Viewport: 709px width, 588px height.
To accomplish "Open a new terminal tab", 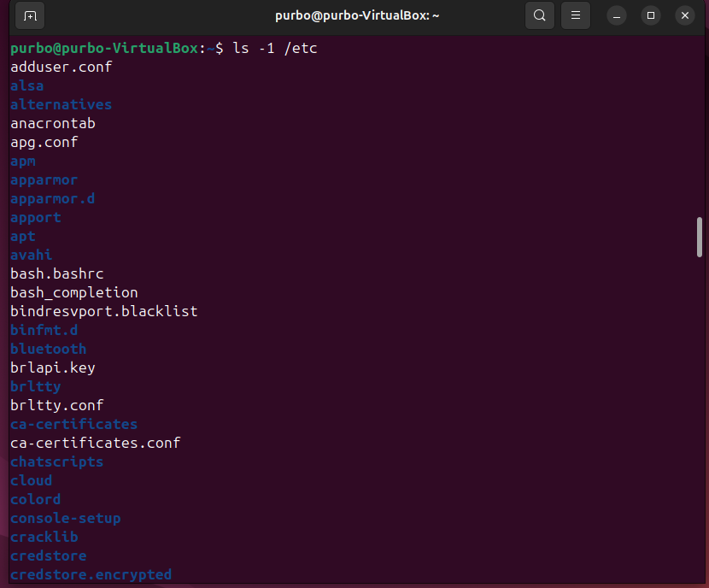I will point(30,16).
